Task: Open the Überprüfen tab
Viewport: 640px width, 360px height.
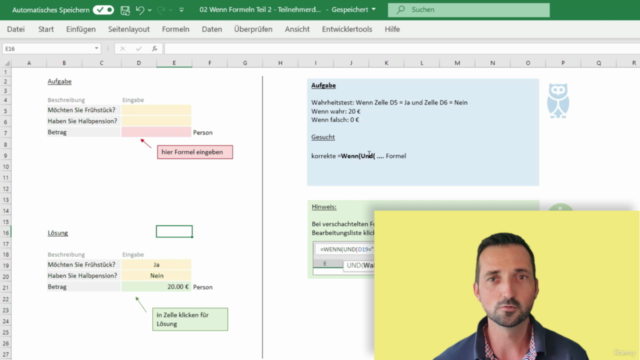Action: (253, 29)
